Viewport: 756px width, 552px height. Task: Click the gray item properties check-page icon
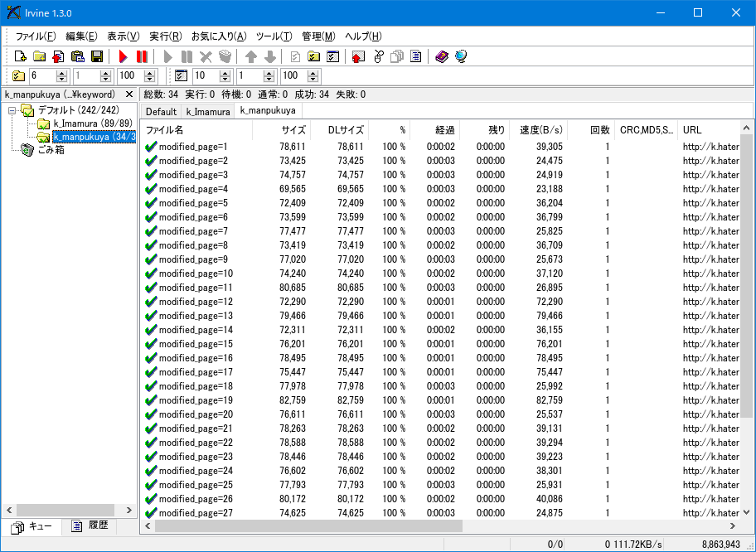point(295,57)
